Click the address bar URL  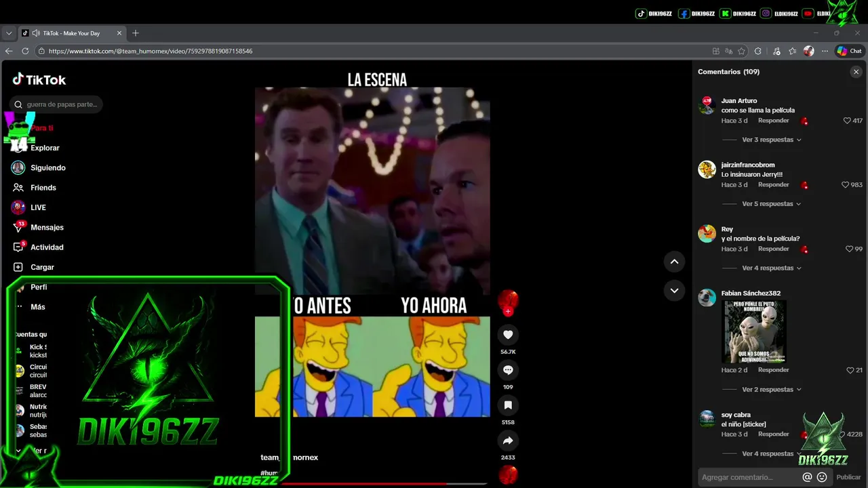[151, 51]
